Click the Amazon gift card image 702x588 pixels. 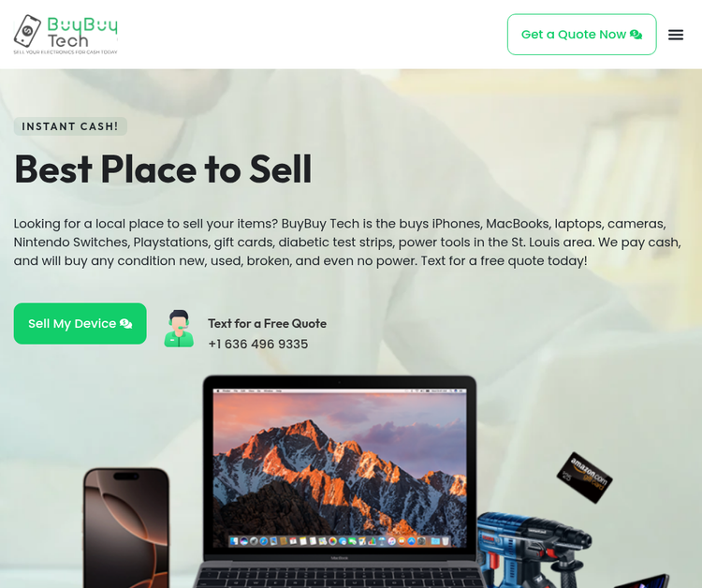(584, 478)
